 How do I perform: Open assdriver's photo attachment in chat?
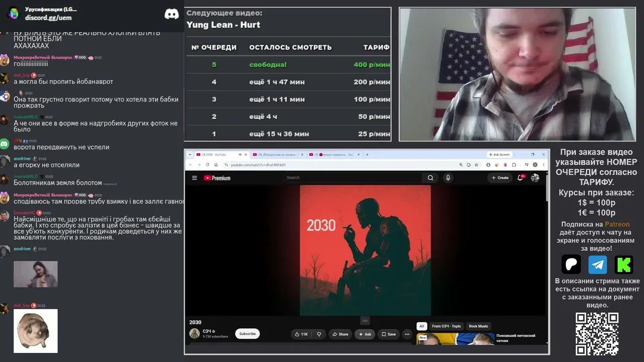(36, 274)
